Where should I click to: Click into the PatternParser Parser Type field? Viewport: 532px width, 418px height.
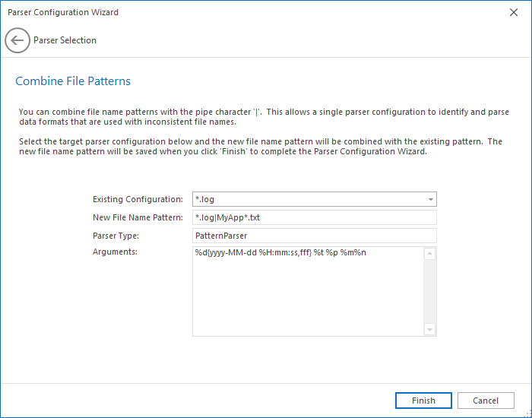pos(314,236)
